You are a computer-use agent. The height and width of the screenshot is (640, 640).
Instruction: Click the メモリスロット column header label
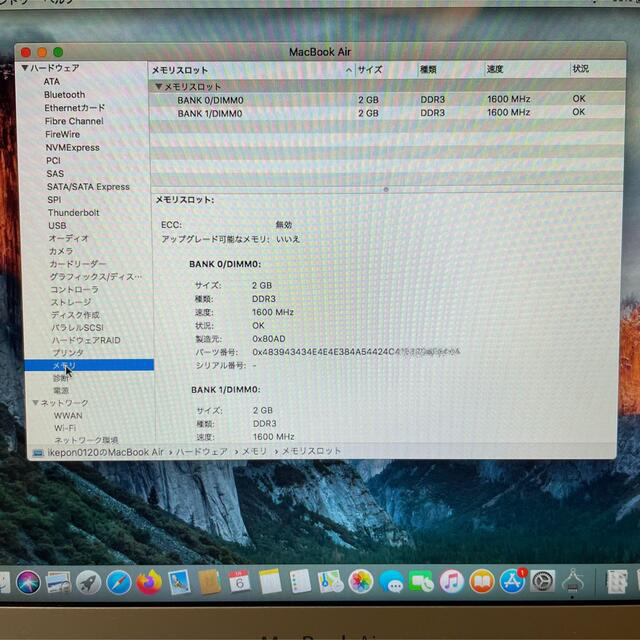pos(180,71)
